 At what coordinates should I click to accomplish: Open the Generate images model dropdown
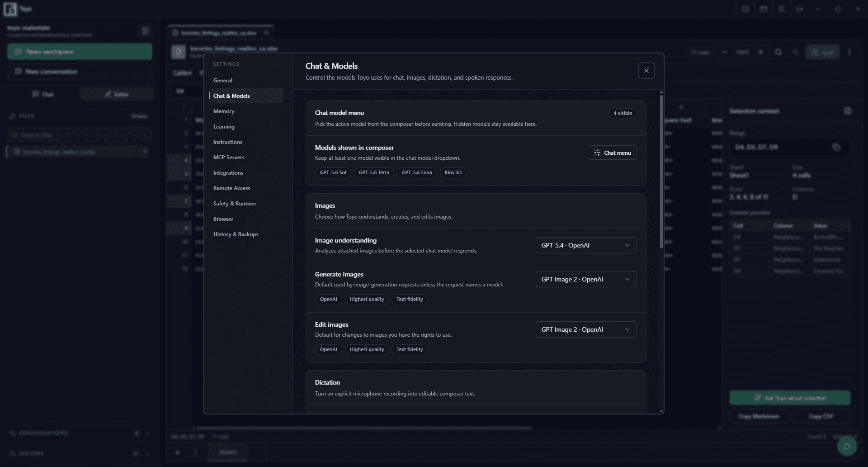586,279
